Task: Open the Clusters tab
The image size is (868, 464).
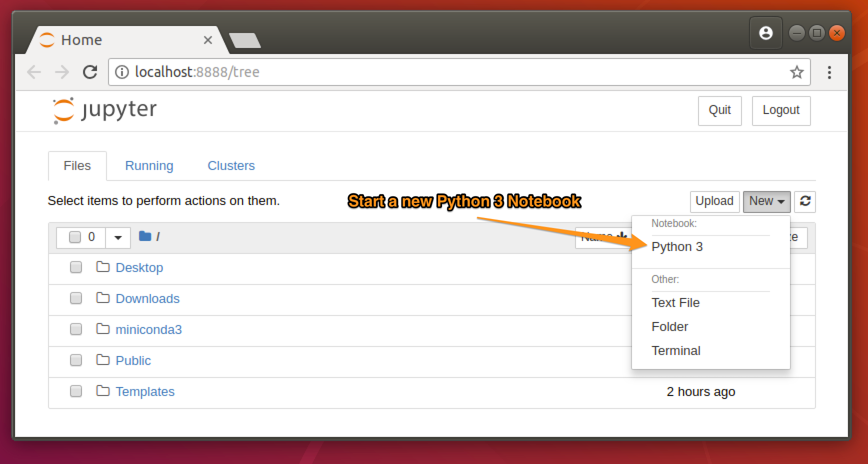Action: [x=231, y=166]
